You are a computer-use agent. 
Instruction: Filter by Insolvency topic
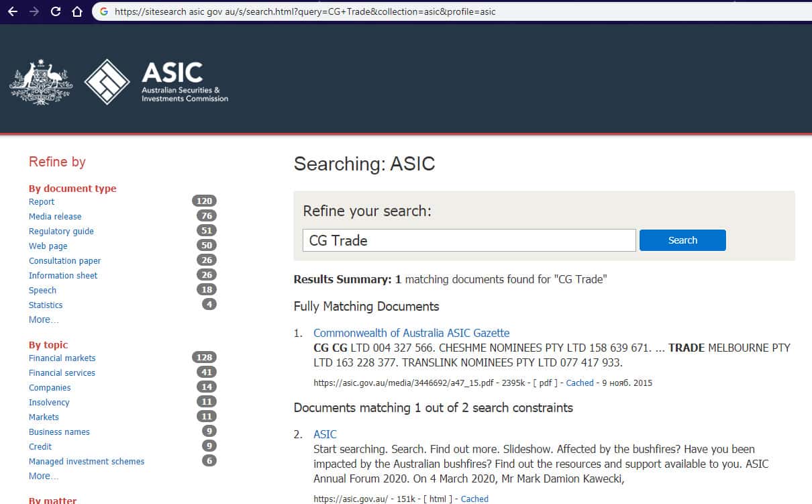pos(49,402)
